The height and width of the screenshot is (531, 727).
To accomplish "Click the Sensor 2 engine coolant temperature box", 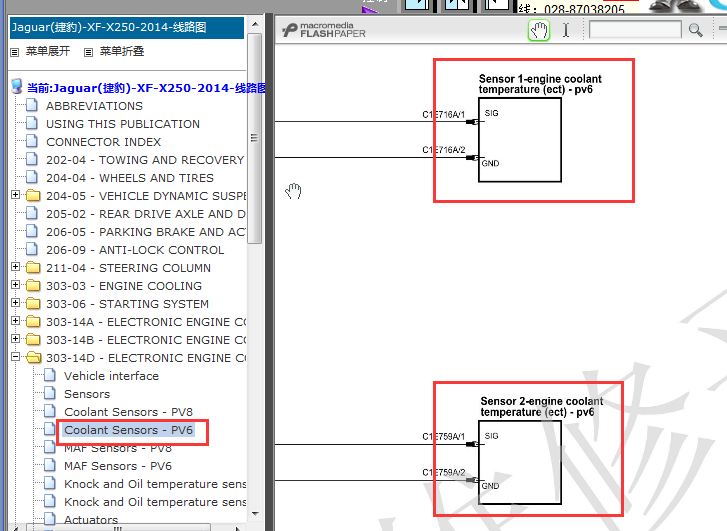I will click(520, 462).
